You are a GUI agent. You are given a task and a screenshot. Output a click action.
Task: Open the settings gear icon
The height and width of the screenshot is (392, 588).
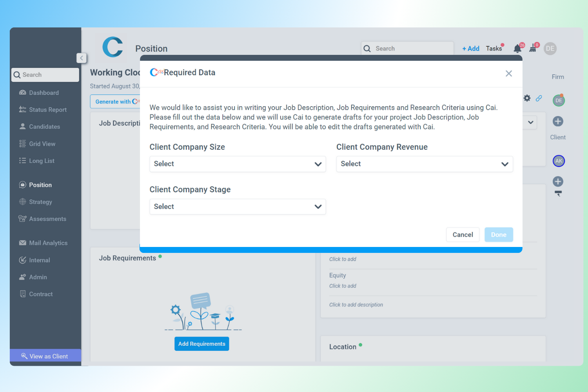(x=527, y=98)
